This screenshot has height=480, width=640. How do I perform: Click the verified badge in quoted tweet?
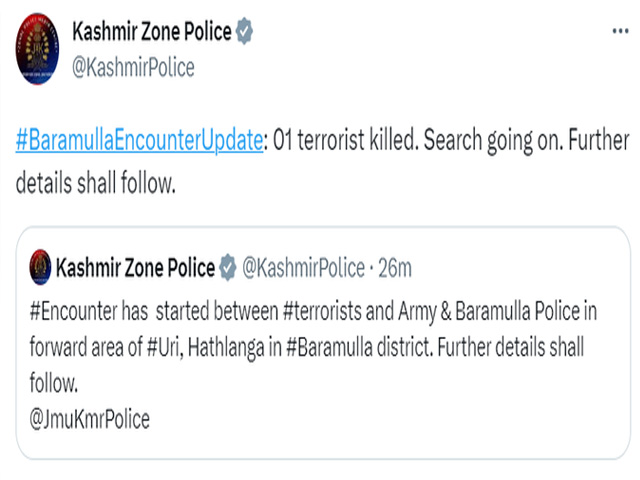[227, 268]
